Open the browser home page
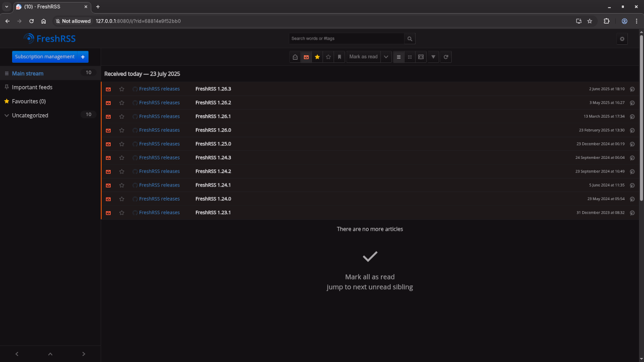Screen dimensions: 644x362 point(44,21)
